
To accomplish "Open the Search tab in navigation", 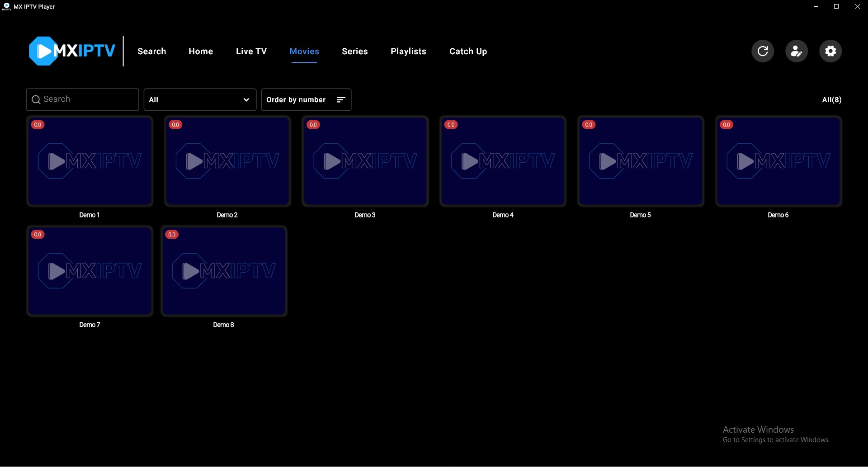I will pos(152,52).
